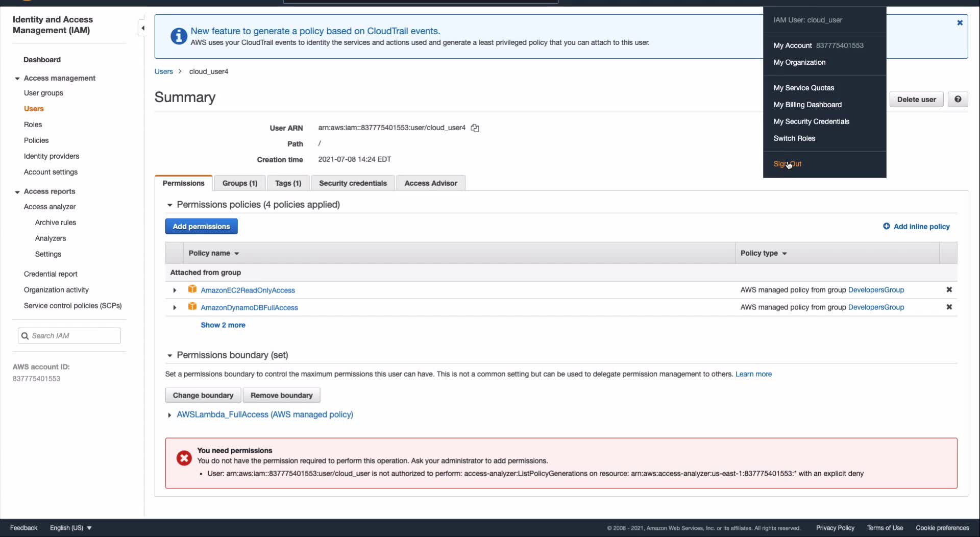Viewport: 980px width, 537px height.
Task: Click the AmazonEC2ReadOnlyAccess policy box icon
Action: (192, 289)
